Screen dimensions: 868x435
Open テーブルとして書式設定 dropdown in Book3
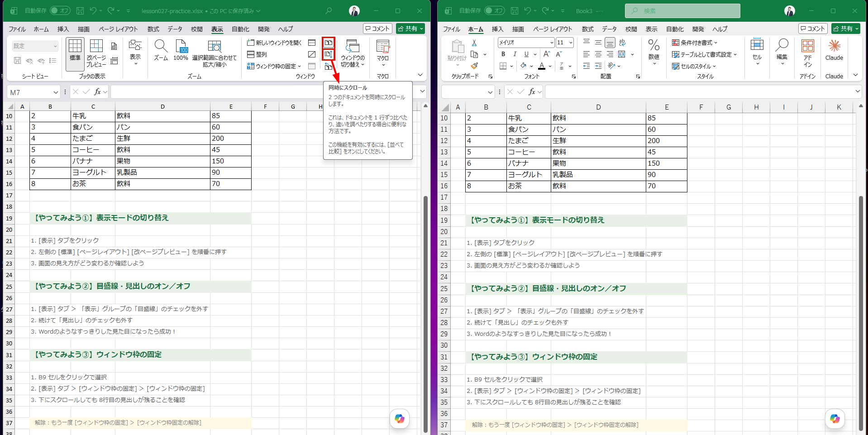(x=705, y=54)
